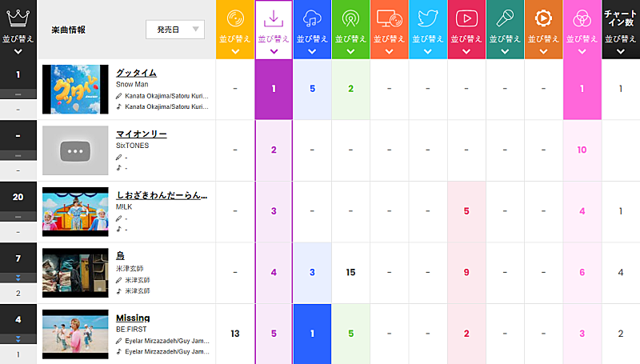Click CD rank 13 cell for Missing
The width and height of the screenshot is (640, 364).
pos(235,334)
